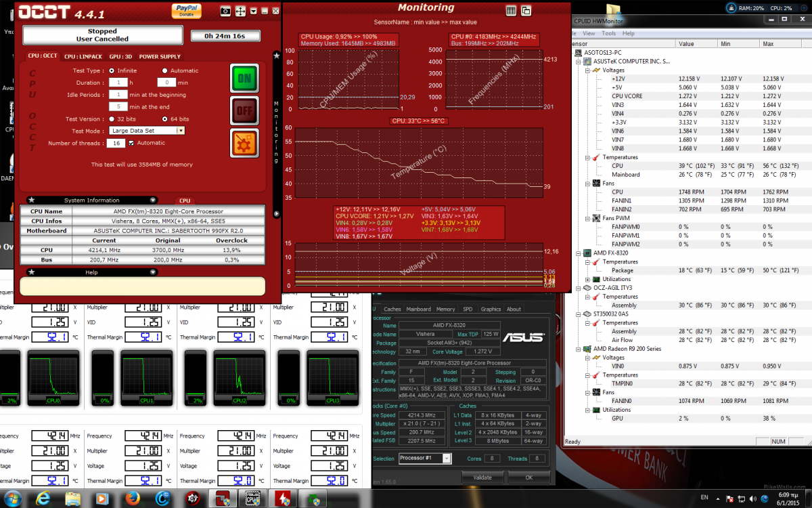Collapse the motherboard Voltages node in HWMonitor
The image size is (812, 508).
click(x=587, y=70)
